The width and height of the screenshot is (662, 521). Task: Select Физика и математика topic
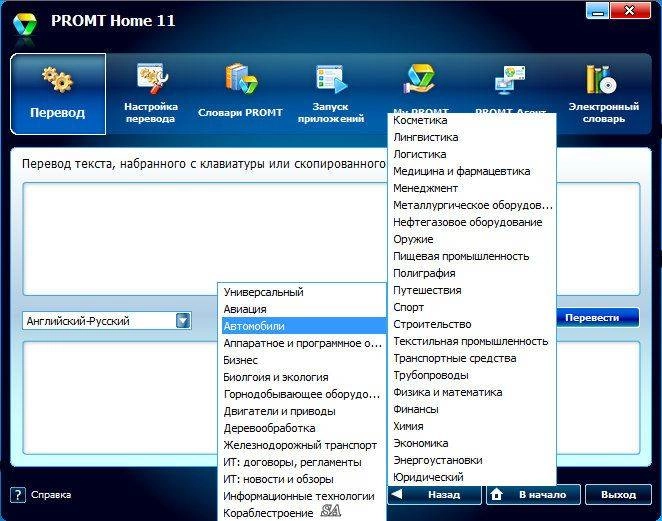(472, 392)
